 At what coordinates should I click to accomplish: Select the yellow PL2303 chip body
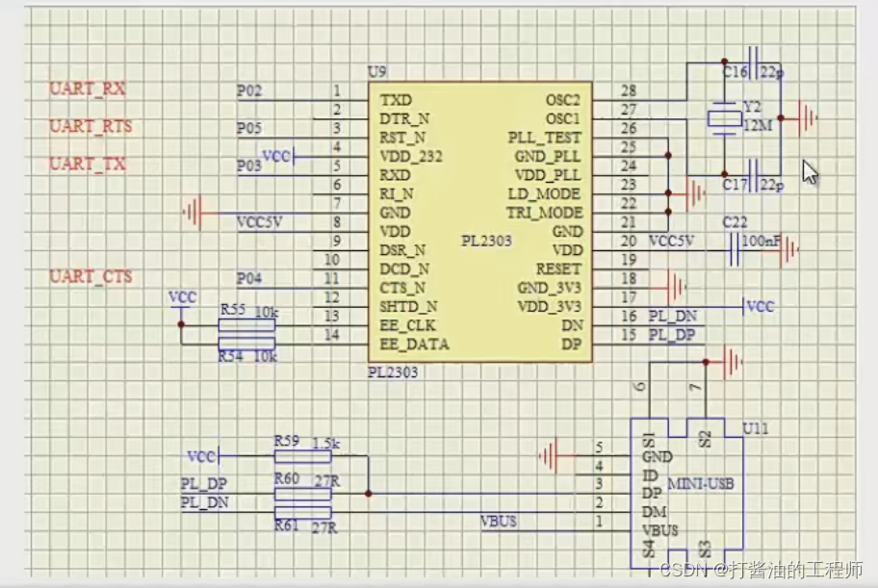tap(480, 222)
